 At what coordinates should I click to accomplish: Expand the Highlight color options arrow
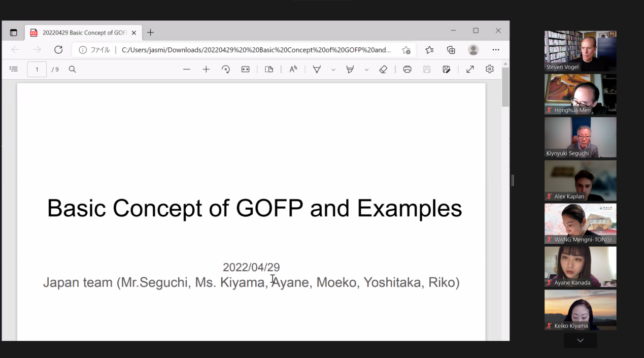(x=366, y=70)
